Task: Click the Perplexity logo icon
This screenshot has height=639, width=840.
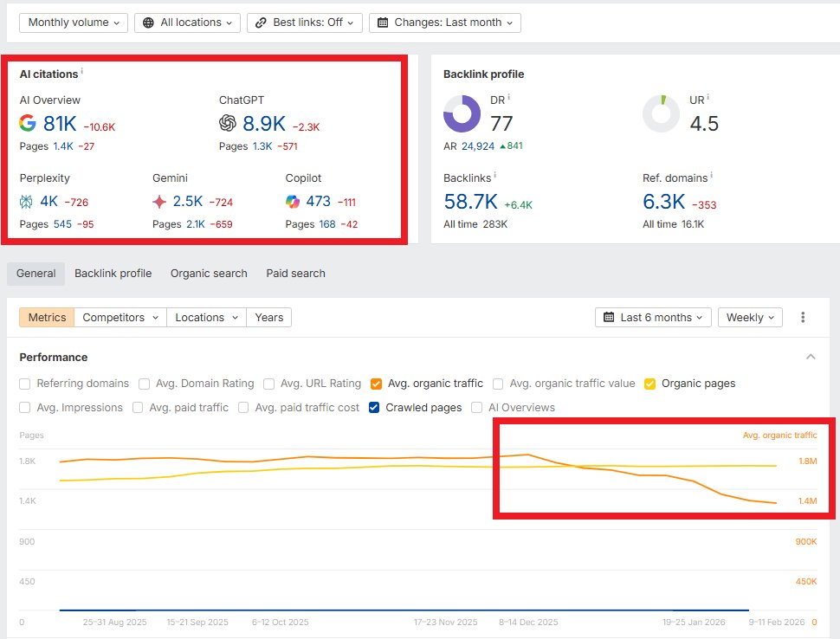Action: (x=26, y=202)
